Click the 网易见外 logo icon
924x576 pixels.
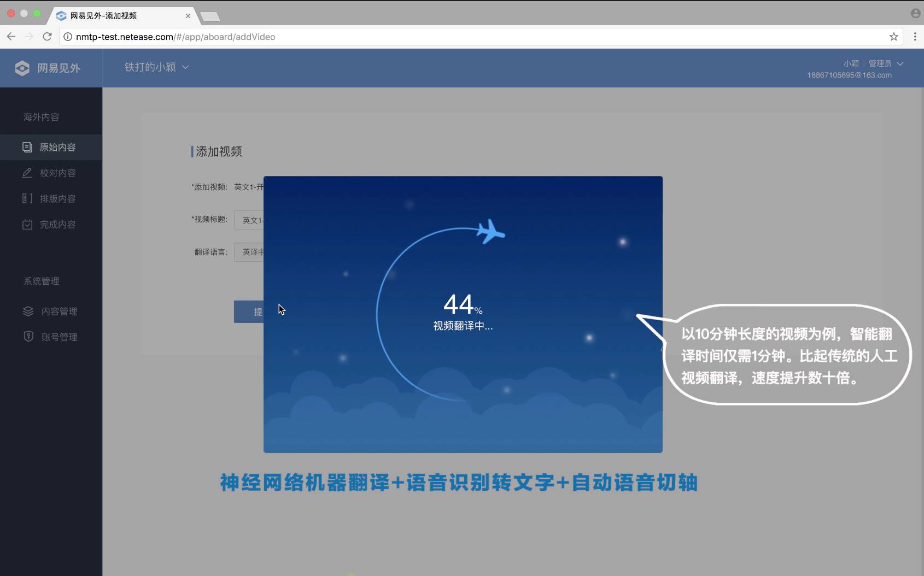(22, 68)
